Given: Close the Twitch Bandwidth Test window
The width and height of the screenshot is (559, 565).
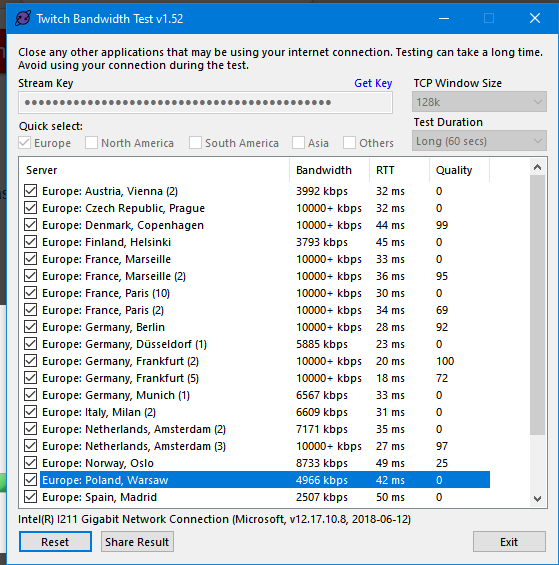Looking at the screenshot, I should pos(535,18).
